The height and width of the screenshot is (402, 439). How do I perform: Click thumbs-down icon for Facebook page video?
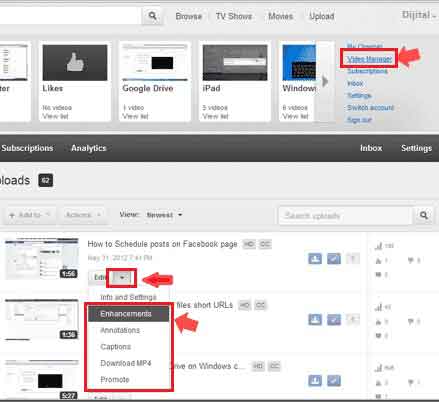point(411,261)
